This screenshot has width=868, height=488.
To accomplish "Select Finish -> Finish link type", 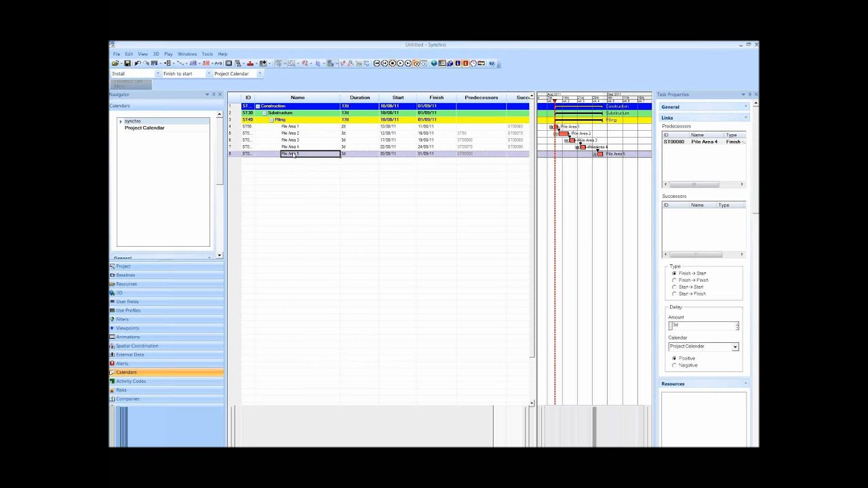I will point(674,280).
